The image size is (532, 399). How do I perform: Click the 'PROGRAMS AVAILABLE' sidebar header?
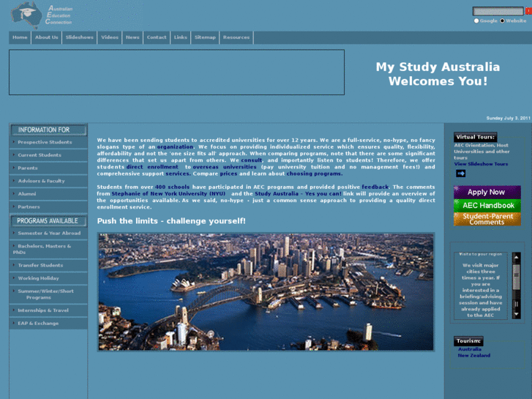(48, 220)
